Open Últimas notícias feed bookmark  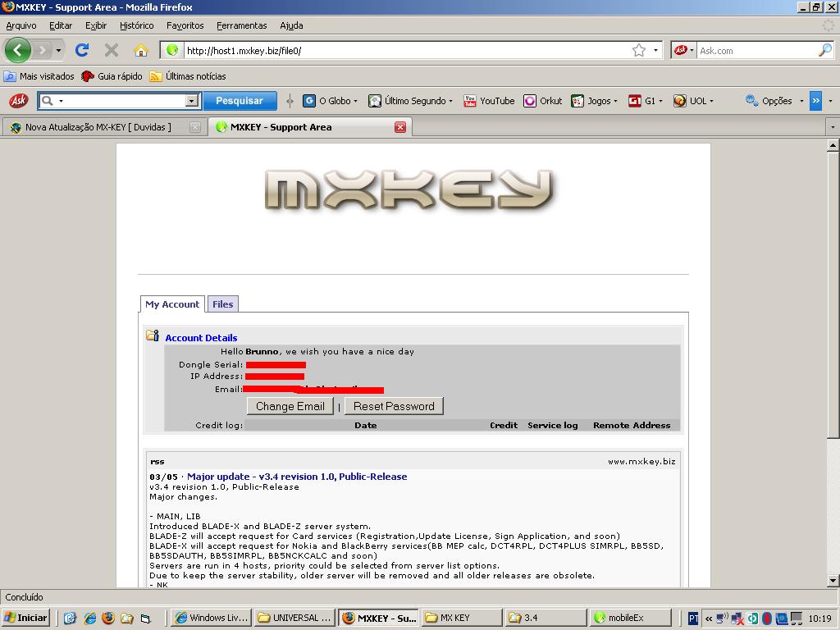[188, 76]
